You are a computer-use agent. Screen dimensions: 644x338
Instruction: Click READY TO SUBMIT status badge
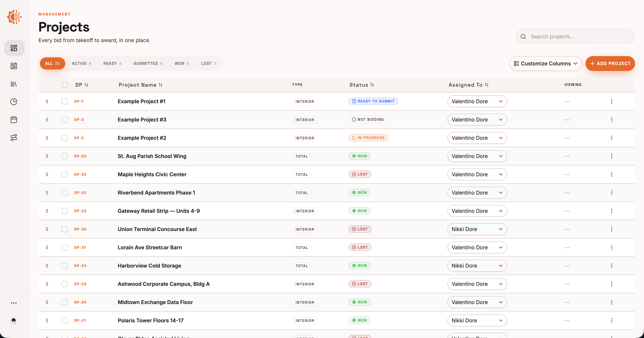point(373,101)
